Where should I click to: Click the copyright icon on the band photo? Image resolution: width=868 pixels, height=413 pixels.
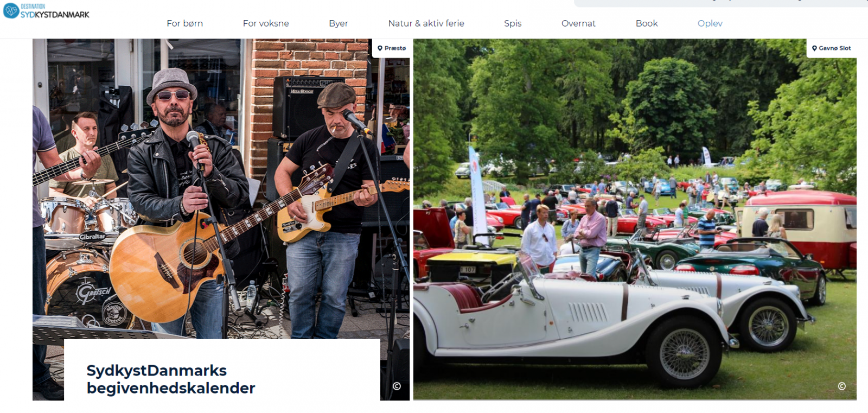click(x=397, y=386)
